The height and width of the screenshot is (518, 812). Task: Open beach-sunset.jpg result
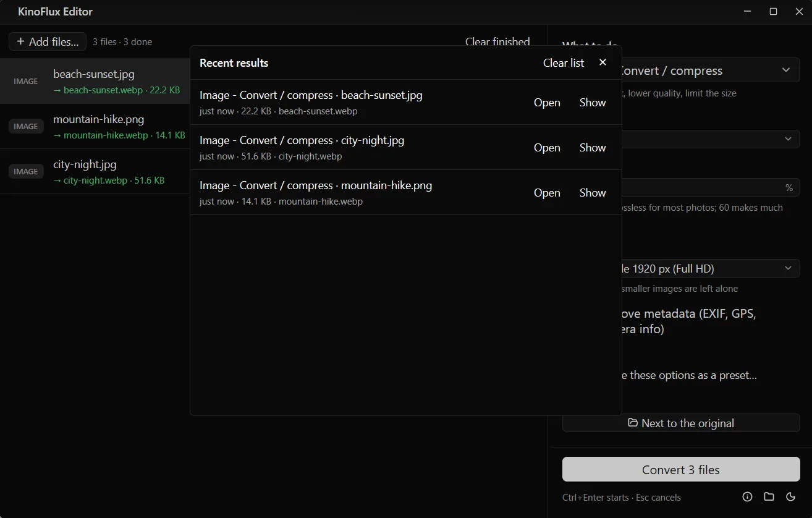click(x=547, y=103)
